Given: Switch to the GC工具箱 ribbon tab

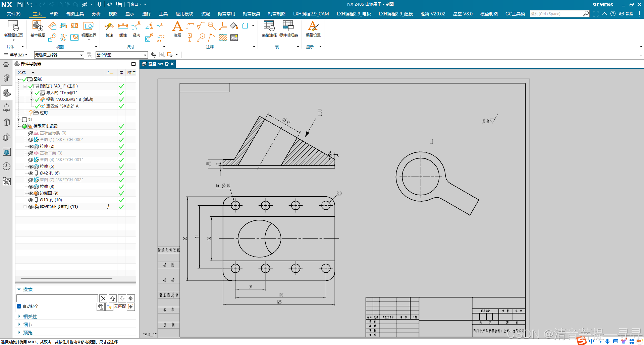Looking at the screenshot, I should 515,14.
